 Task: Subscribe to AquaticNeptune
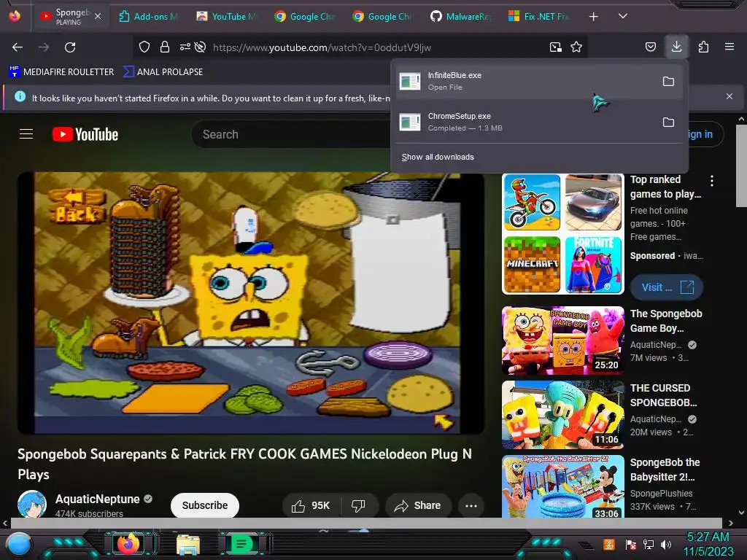point(205,505)
